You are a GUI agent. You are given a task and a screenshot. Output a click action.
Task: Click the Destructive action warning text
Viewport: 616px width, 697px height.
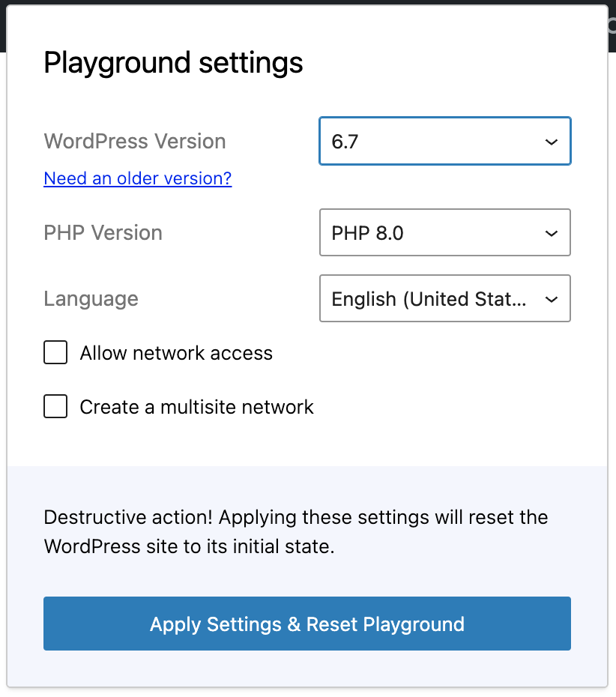pyautogui.click(x=296, y=531)
